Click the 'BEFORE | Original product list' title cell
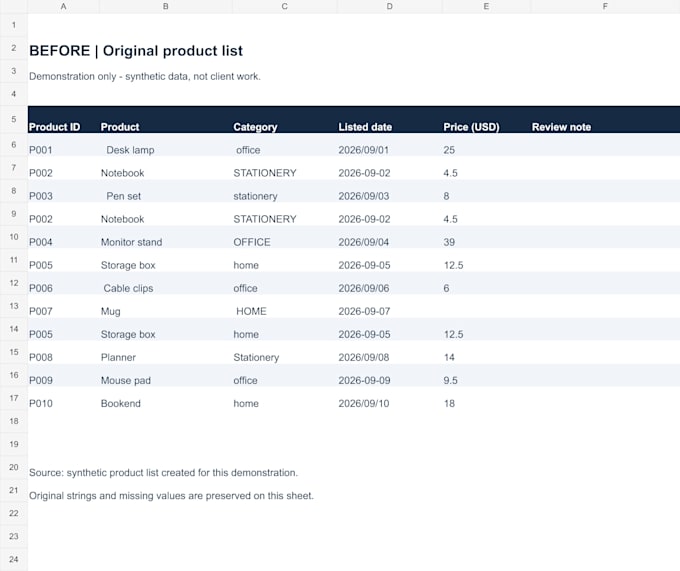The height and width of the screenshot is (571, 680). [x=136, y=51]
